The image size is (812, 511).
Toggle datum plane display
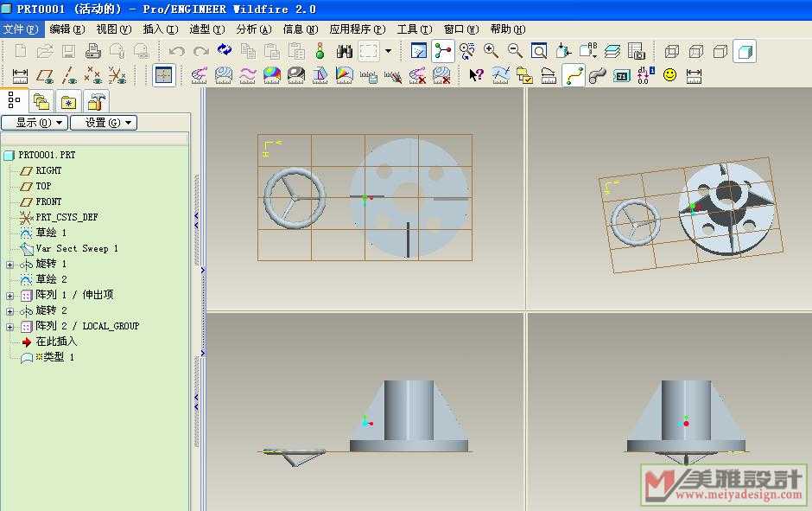click(44, 76)
